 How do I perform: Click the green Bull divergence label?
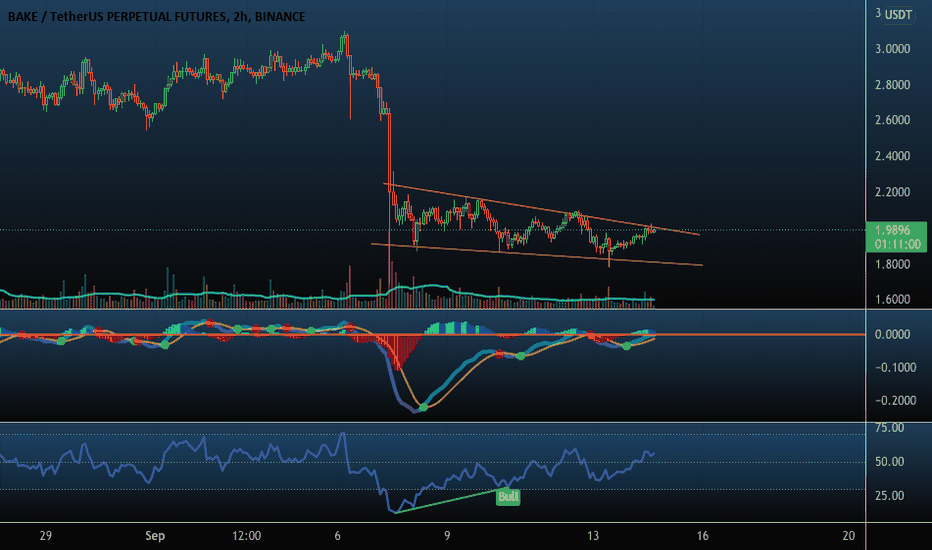508,496
